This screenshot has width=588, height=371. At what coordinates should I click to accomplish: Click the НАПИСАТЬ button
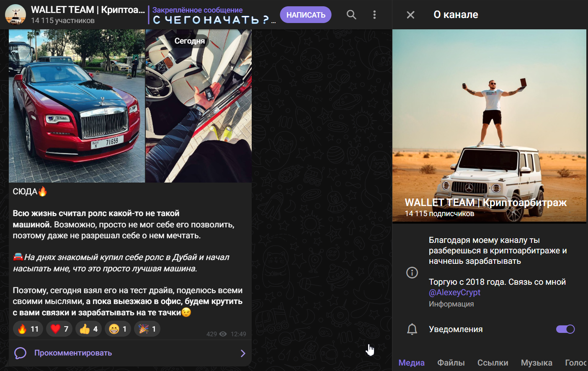(306, 15)
